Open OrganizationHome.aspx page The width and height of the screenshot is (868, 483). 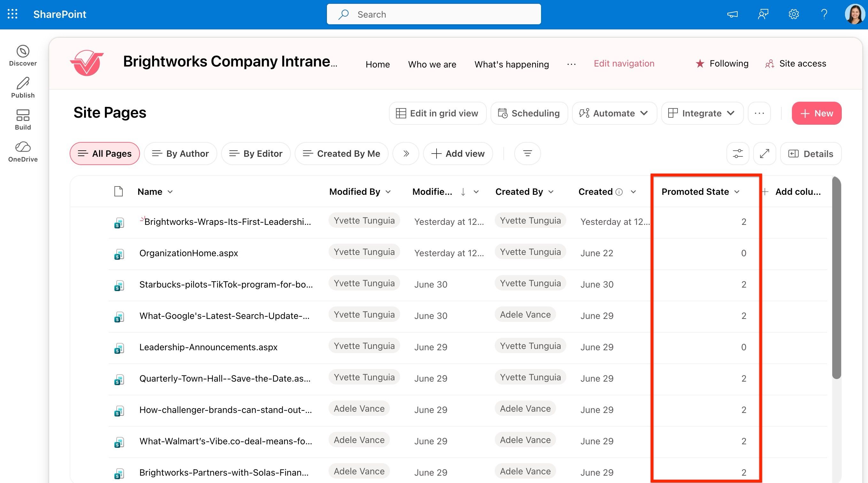pos(188,253)
